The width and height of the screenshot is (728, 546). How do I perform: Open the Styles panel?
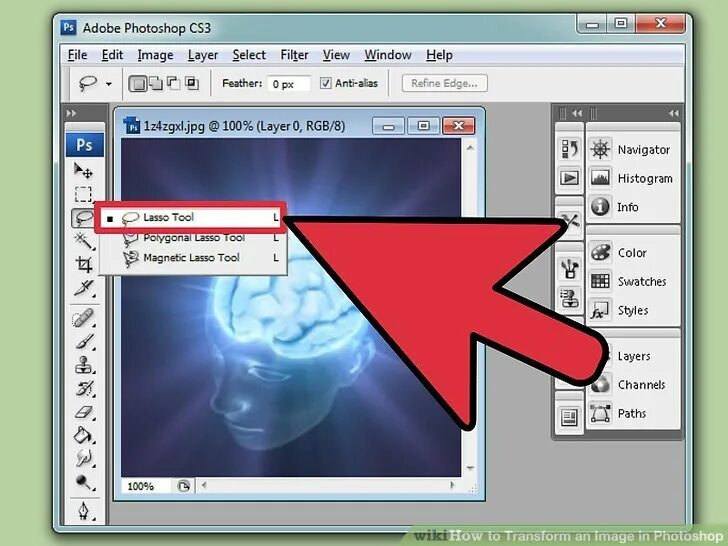coord(633,310)
